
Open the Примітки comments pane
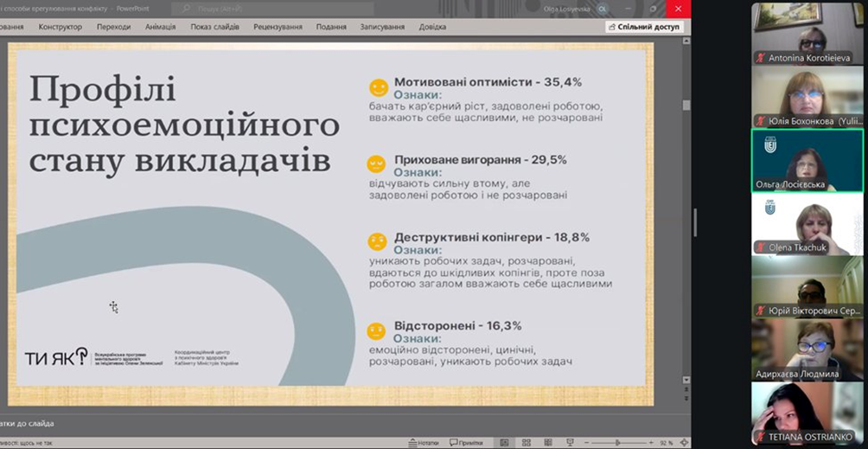tap(466, 442)
